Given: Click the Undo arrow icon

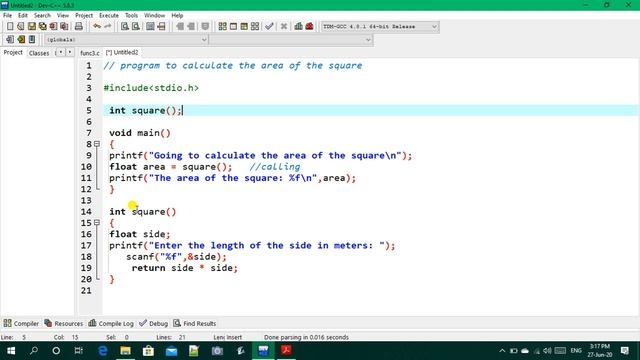Looking at the screenshot, I should point(97,27).
